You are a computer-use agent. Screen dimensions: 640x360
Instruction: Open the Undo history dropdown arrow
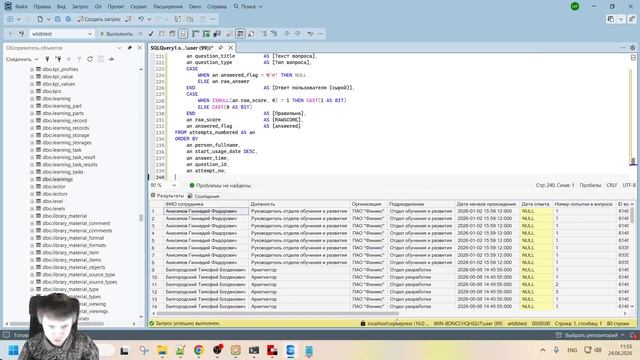click(149, 19)
